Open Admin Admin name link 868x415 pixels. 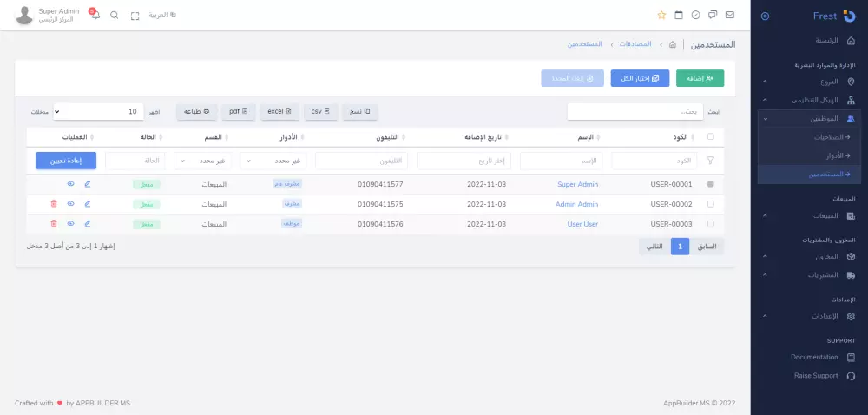pyautogui.click(x=576, y=204)
